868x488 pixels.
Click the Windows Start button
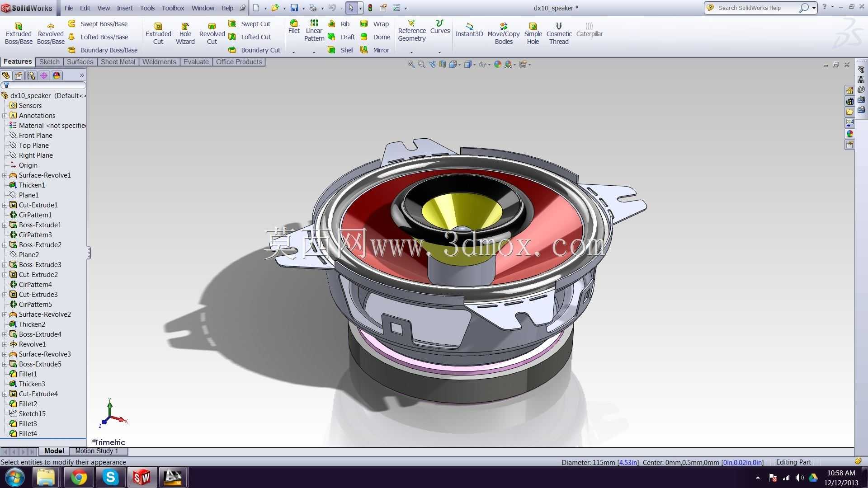[x=15, y=477]
